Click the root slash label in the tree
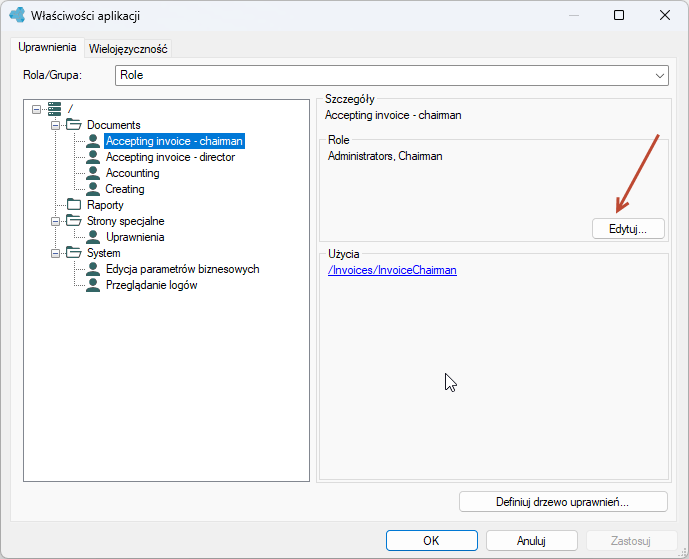The width and height of the screenshot is (689, 559). [x=70, y=109]
